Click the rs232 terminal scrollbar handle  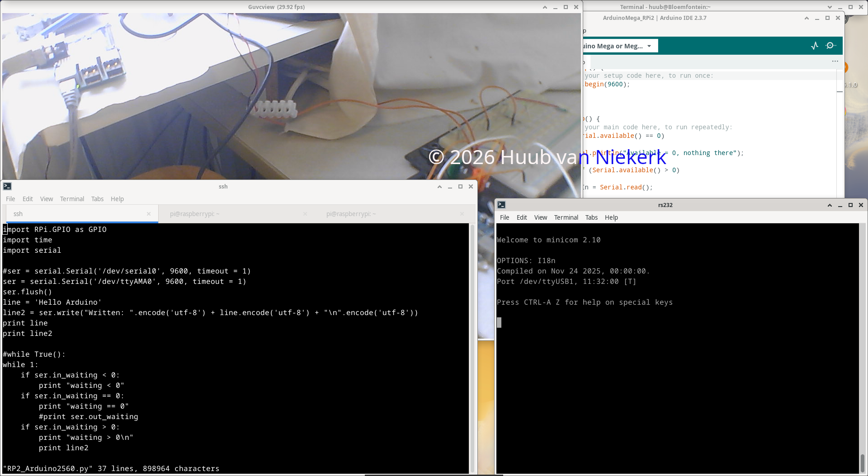click(862, 462)
